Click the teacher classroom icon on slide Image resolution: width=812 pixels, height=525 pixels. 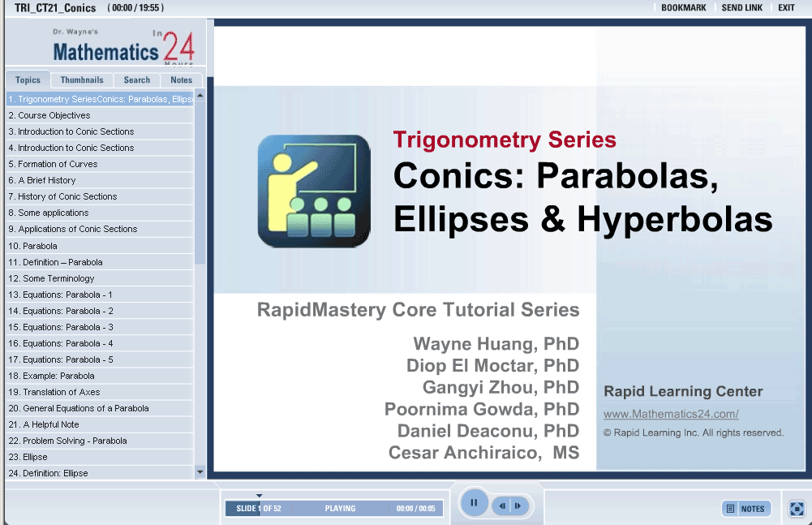(x=315, y=191)
